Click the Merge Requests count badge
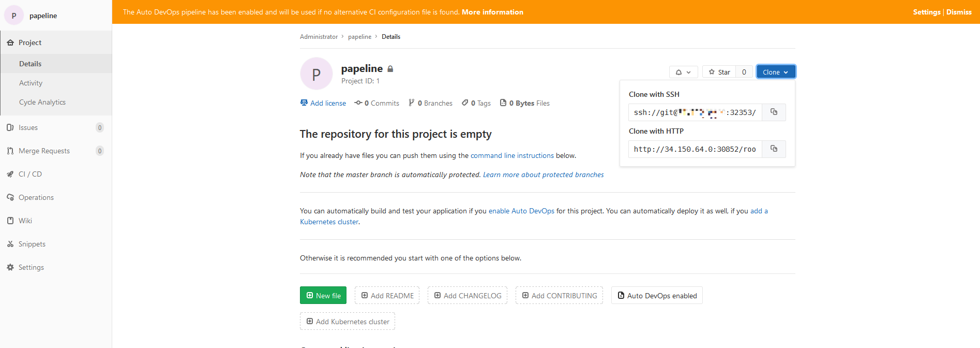This screenshot has width=980, height=348. click(x=100, y=151)
